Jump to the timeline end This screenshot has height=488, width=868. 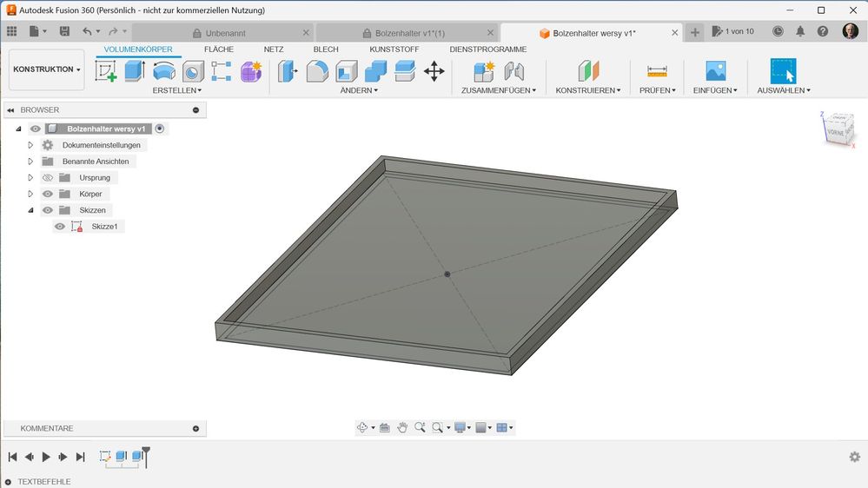point(80,457)
